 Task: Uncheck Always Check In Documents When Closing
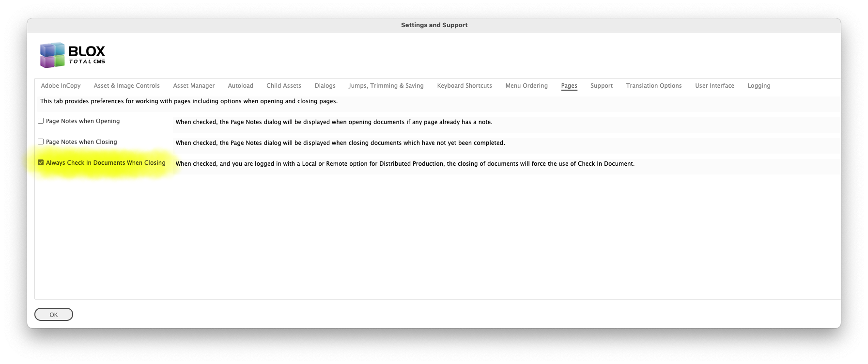click(x=41, y=162)
